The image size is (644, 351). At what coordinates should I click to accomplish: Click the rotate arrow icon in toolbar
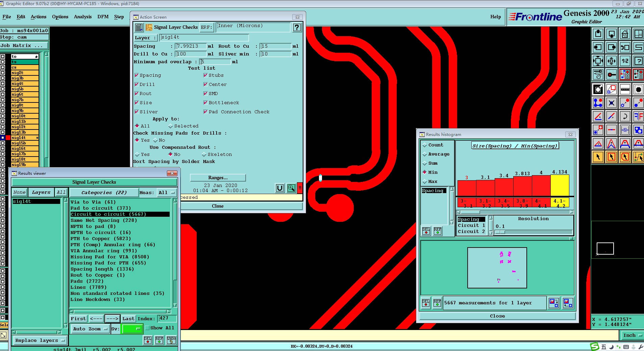(625, 116)
